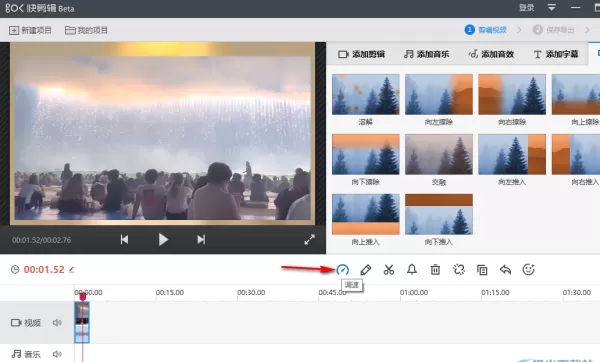
Task: Click the red playhead marker on the ruler
Action: (83, 296)
